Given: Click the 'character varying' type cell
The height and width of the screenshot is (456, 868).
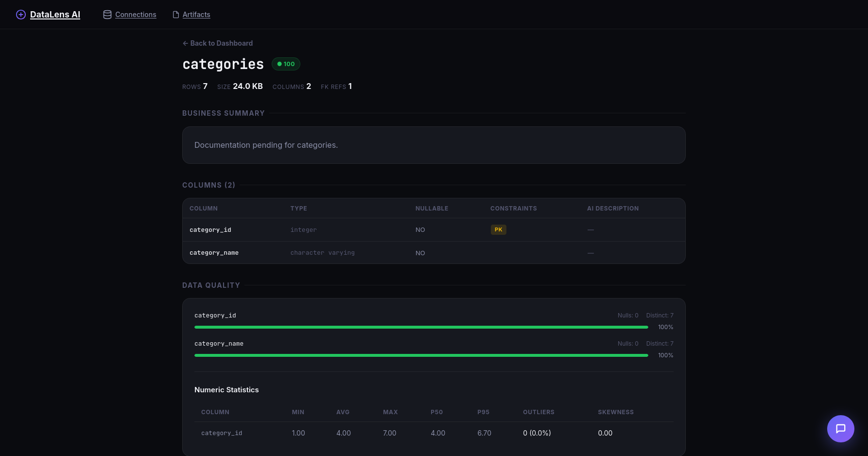Looking at the screenshot, I should [322, 253].
